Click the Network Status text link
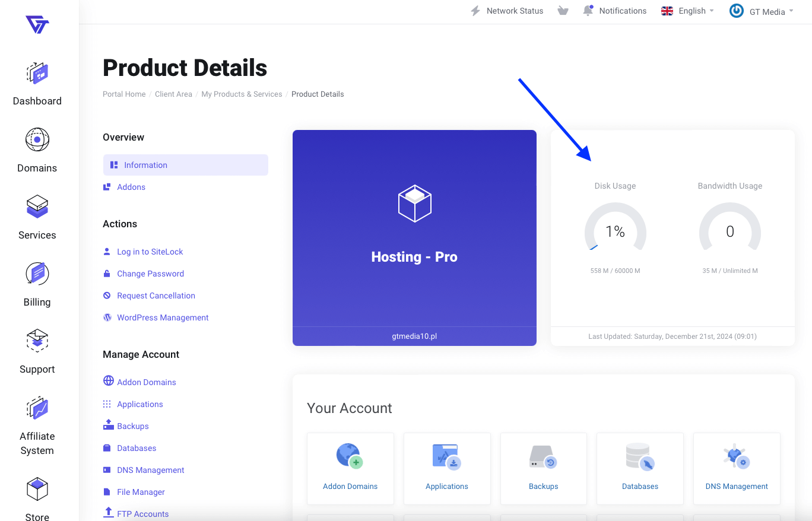The image size is (812, 521). (515, 11)
